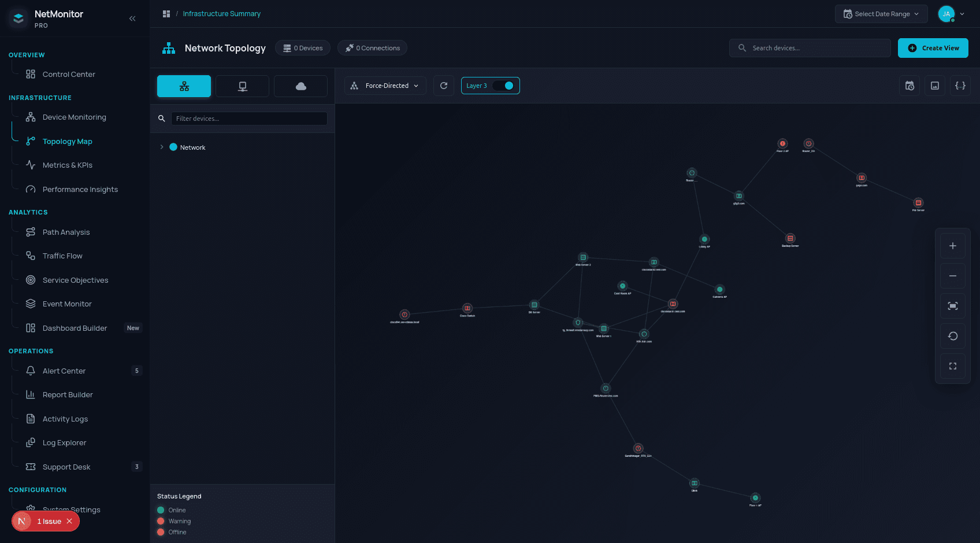980x543 pixels.
Task: Open the Infrastructure Summary breadcrumb link
Action: pos(221,14)
